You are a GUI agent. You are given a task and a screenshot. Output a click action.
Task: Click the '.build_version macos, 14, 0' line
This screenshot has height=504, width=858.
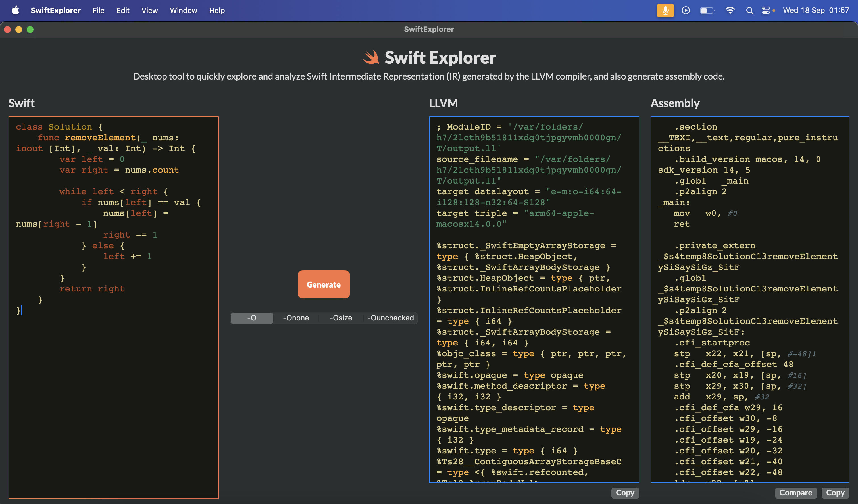747,159
